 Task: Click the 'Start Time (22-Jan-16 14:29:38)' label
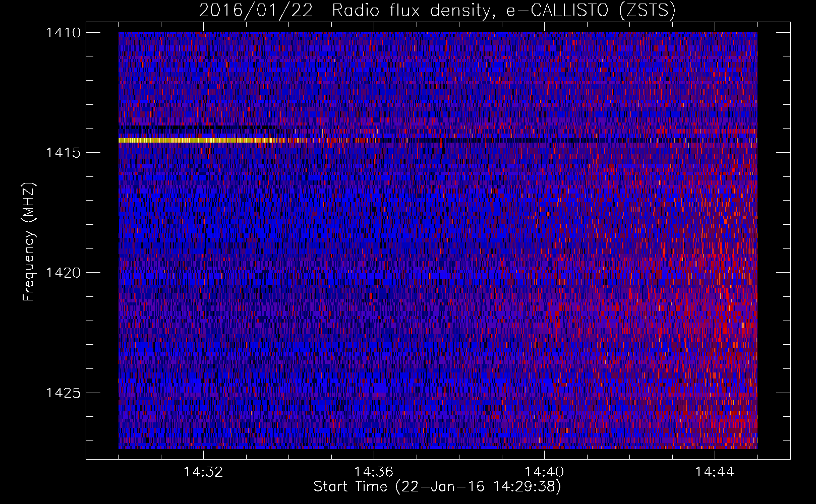point(437,487)
